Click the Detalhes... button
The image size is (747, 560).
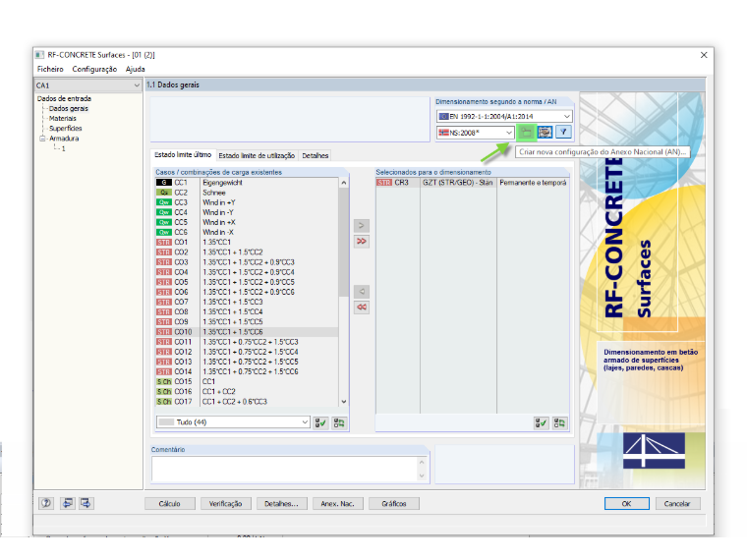(281, 504)
